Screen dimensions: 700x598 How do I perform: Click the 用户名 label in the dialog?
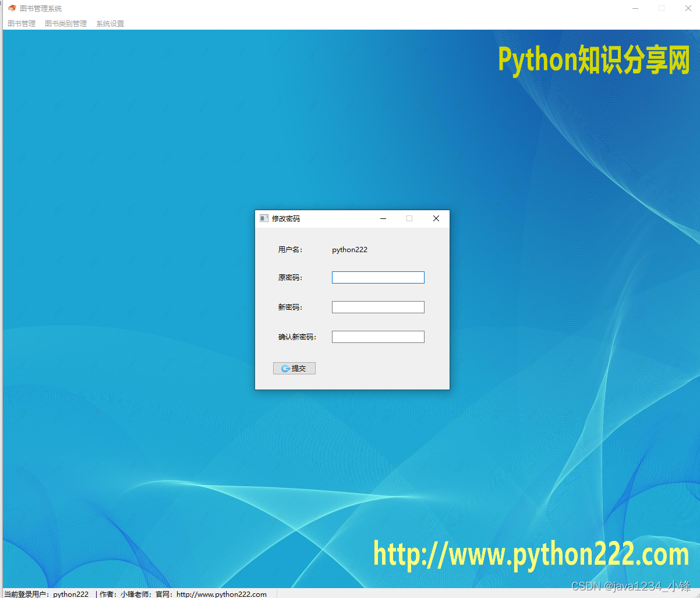(x=289, y=249)
